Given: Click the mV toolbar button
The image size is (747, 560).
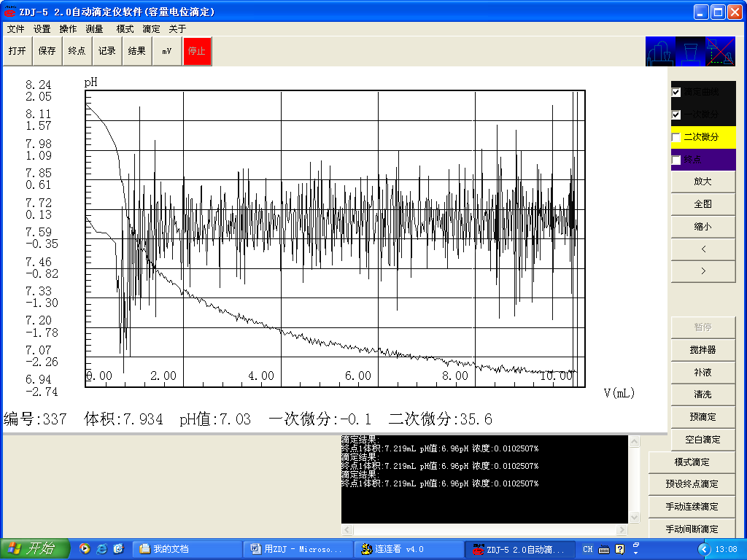Looking at the screenshot, I should coord(167,51).
